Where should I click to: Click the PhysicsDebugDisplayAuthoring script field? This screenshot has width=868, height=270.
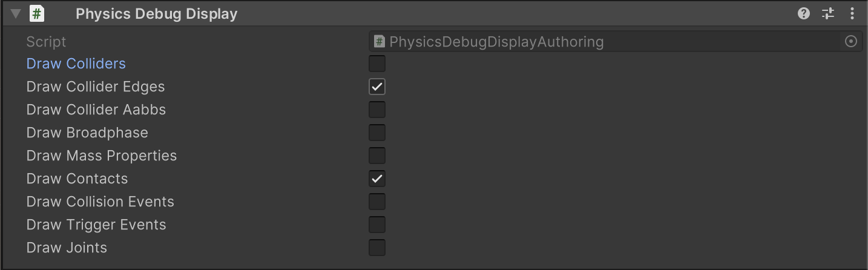point(605,42)
